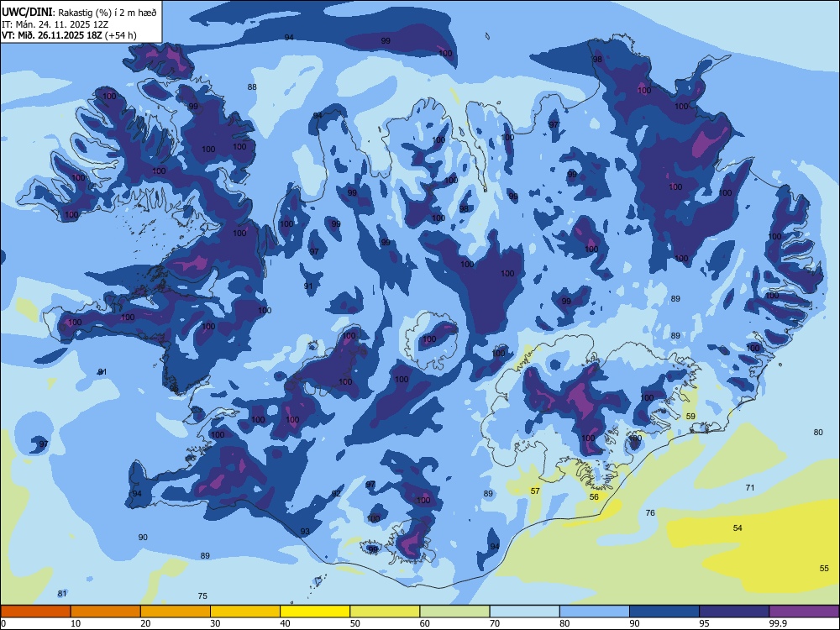This screenshot has height=630, width=840.
Task: Click the 'IT: Mán. 24. 11. 2025 12Z' line
Action: pyautogui.click(x=55, y=24)
